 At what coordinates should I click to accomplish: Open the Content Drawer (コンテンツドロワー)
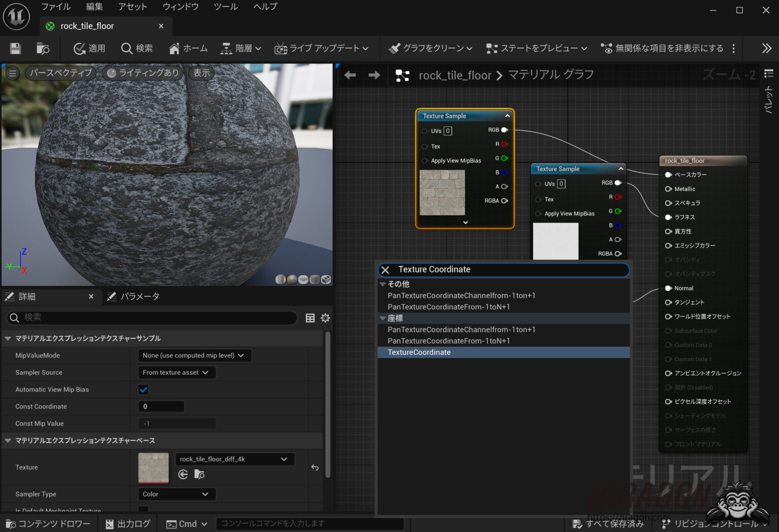[48, 523]
